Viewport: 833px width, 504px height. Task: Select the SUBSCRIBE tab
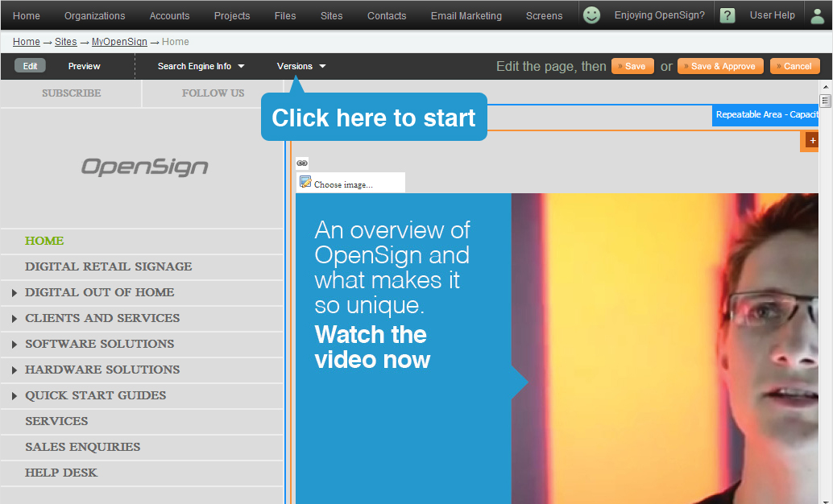pyautogui.click(x=71, y=93)
